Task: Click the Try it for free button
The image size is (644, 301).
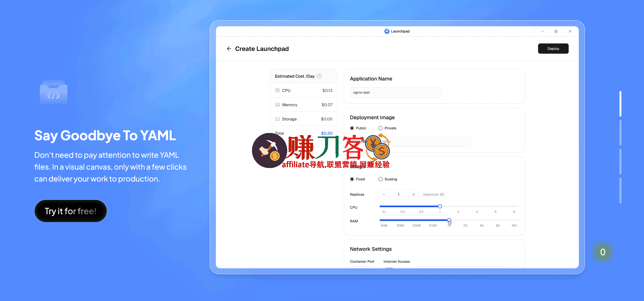Action: click(70, 211)
